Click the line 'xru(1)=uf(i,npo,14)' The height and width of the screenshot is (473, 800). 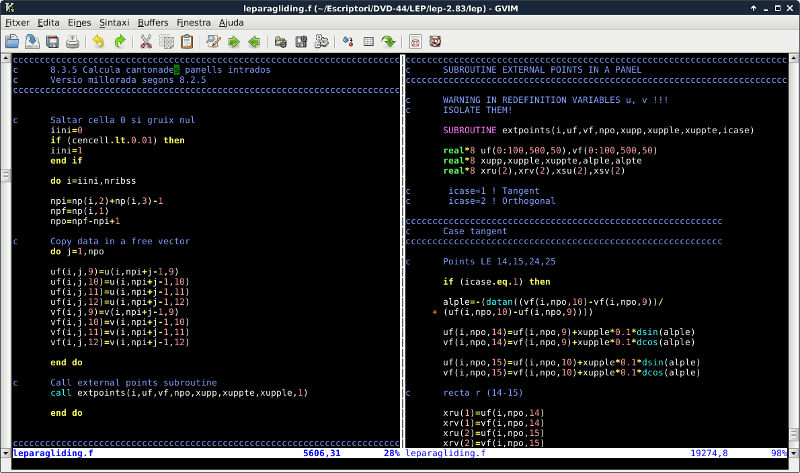(493, 413)
